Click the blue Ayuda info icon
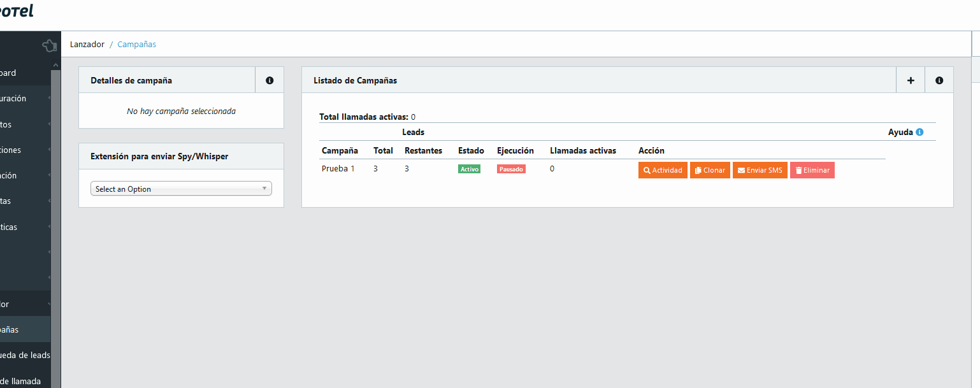The width and height of the screenshot is (980, 388). [919, 133]
